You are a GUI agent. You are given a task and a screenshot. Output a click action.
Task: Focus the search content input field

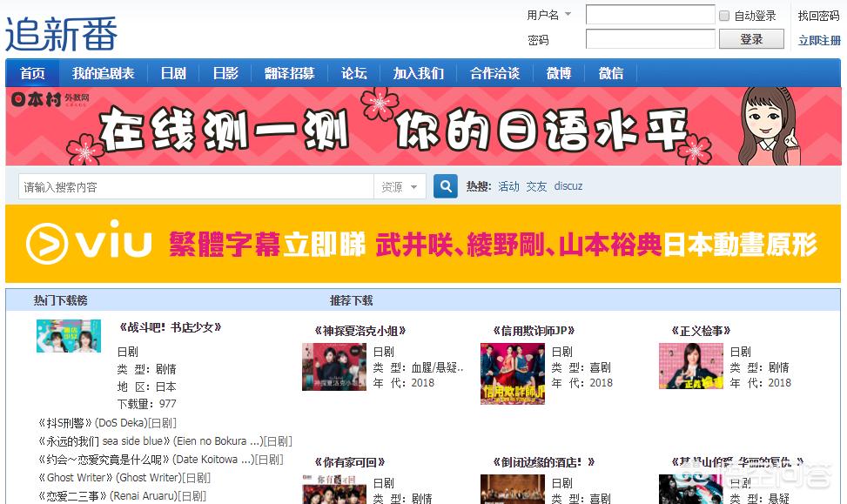pyautogui.click(x=196, y=187)
